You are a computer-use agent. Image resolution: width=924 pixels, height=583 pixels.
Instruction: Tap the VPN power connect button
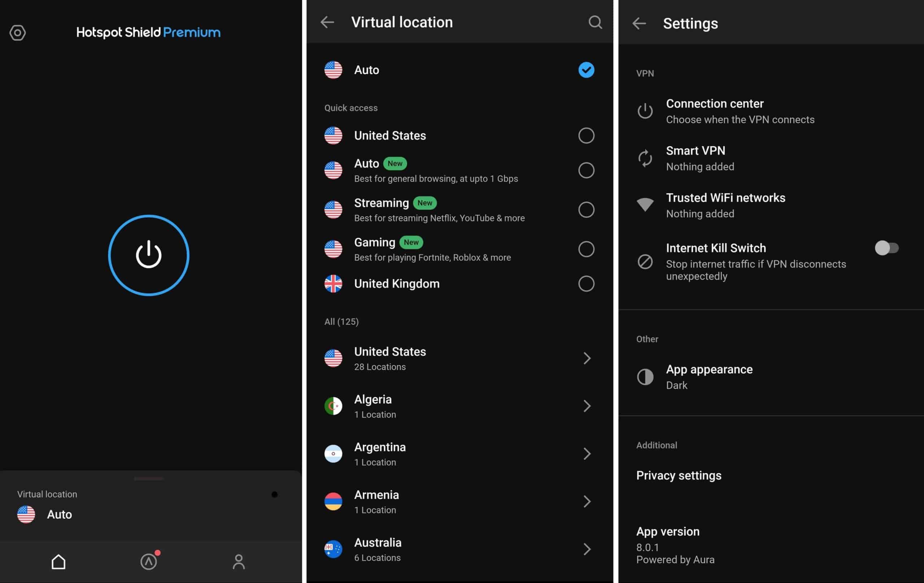(148, 255)
